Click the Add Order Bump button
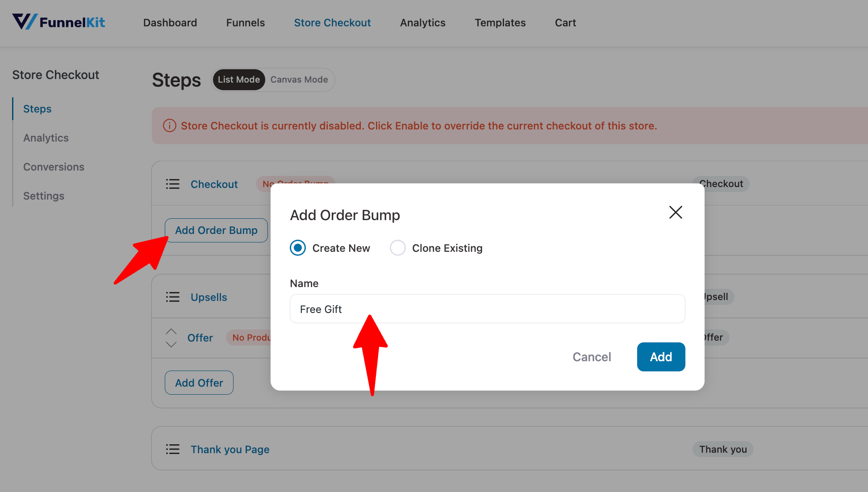Image resolution: width=868 pixels, height=492 pixels. click(x=216, y=230)
